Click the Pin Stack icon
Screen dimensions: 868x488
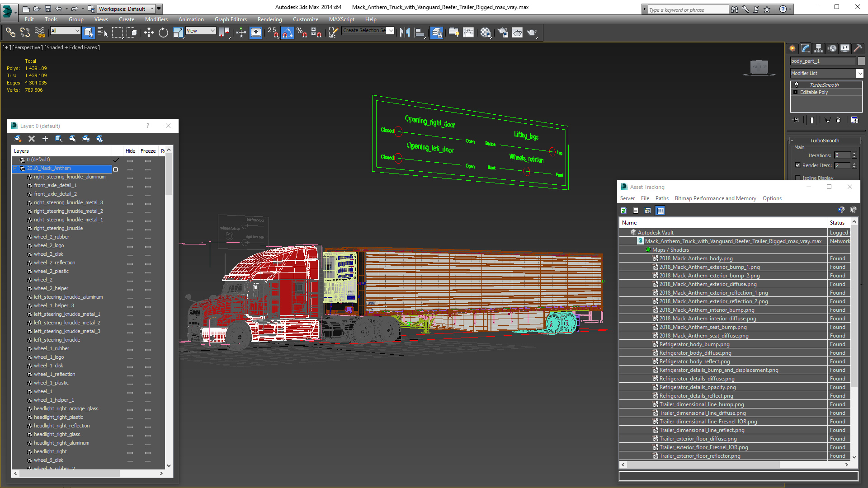796,120
